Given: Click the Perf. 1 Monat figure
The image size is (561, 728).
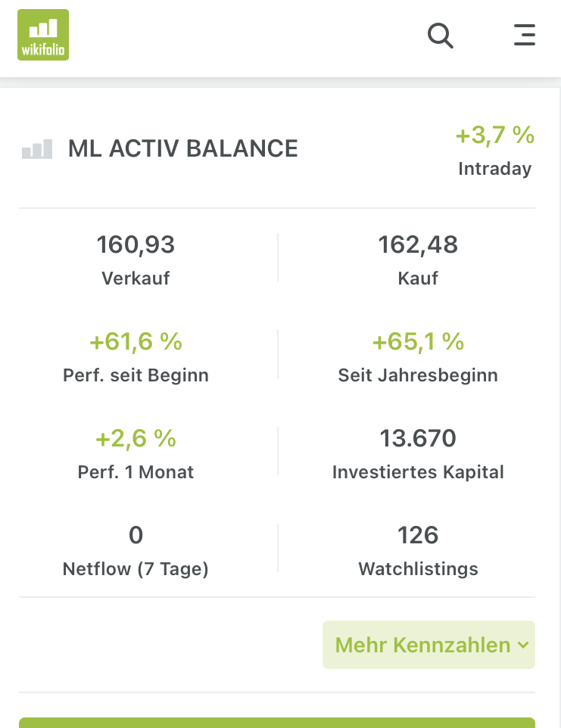Looking at the screenshot, I should click(136, 439).
